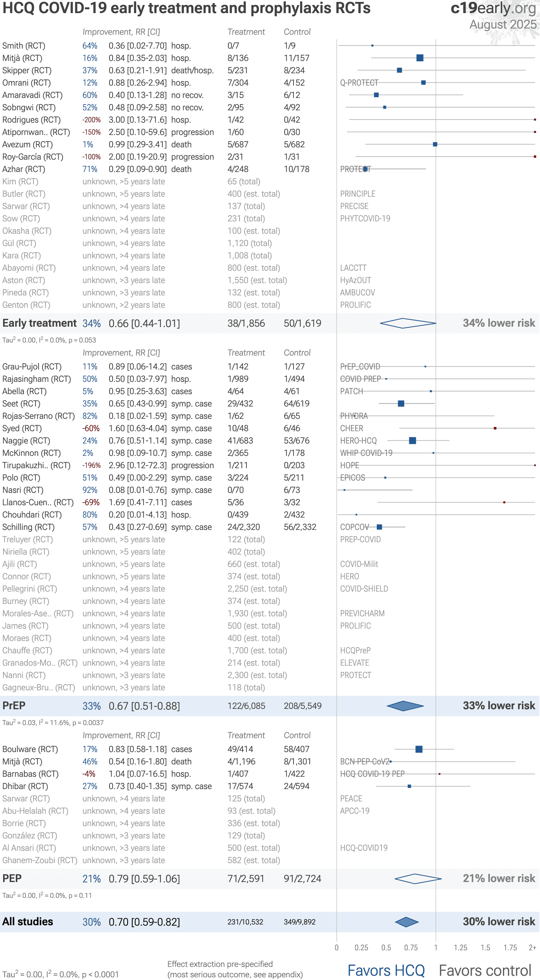Click the August 2025 date text
The height and width of the screenshot is (980, 540).
pyautogui.click(x=503, y=24)
